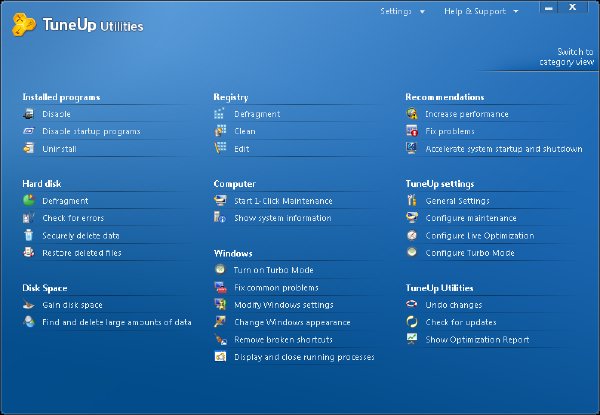Screen dimensions: 600x415
Task: Click the Accelerate system startup icon
Action: pos(412,148)
